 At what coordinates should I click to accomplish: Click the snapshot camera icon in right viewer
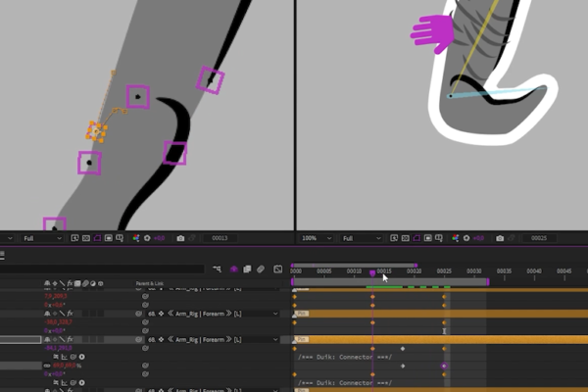point(500,238)
